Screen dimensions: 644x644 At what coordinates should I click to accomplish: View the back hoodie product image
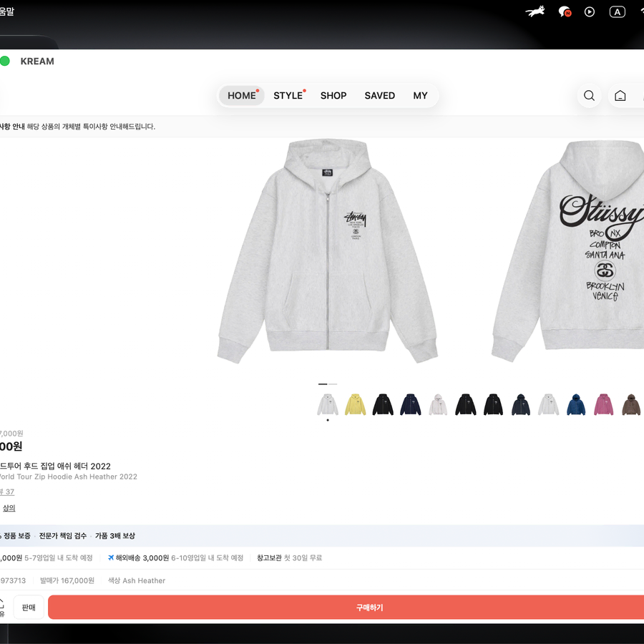pos(568,251)
